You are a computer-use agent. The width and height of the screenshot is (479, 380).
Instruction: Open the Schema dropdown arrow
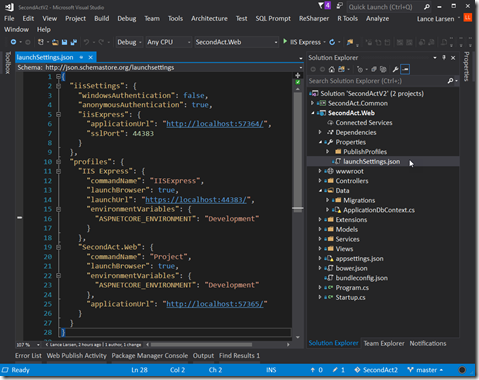(301, 67)
